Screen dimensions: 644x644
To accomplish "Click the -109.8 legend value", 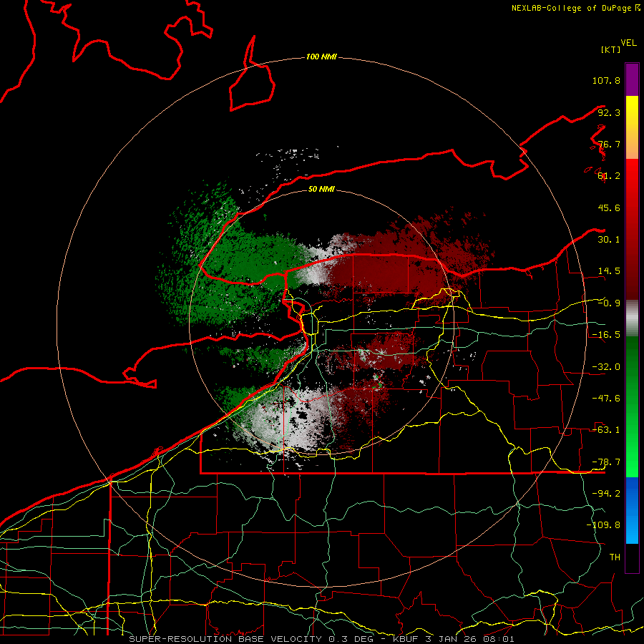I will (x=603, y=525).
